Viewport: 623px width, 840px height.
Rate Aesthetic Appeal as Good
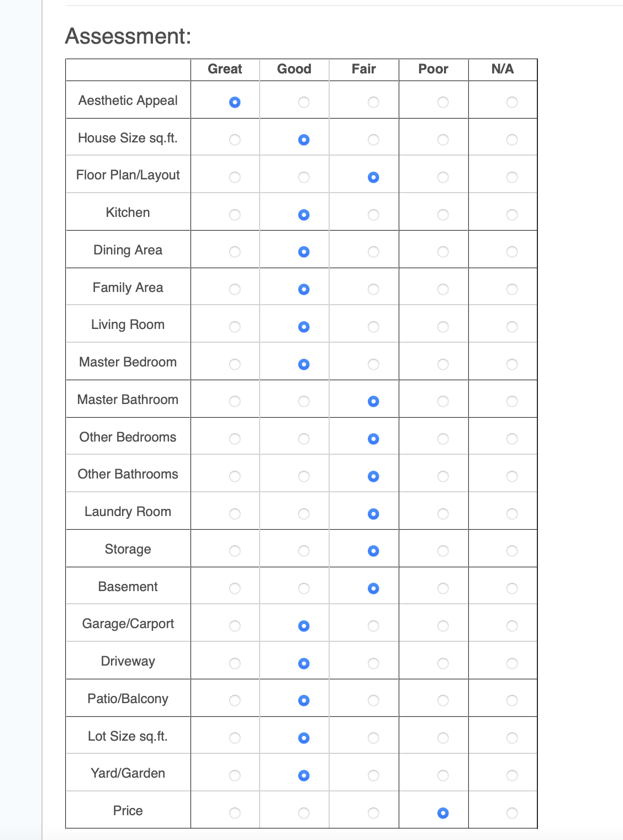[x=304, y=102]
